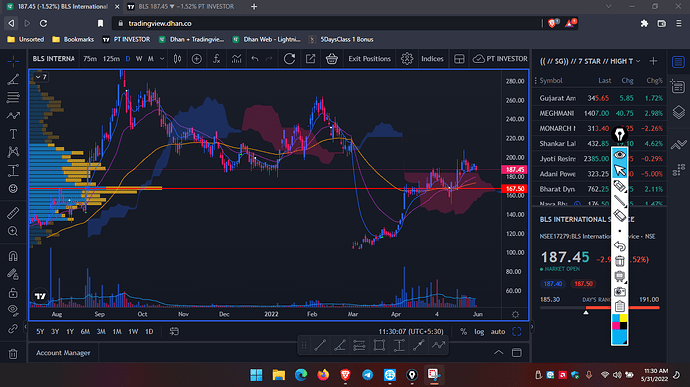Toggle stay in drawing mode pencil-lock
Image resolution: width=690 pixels, height=387 pixels.
[x=13, y=274]
